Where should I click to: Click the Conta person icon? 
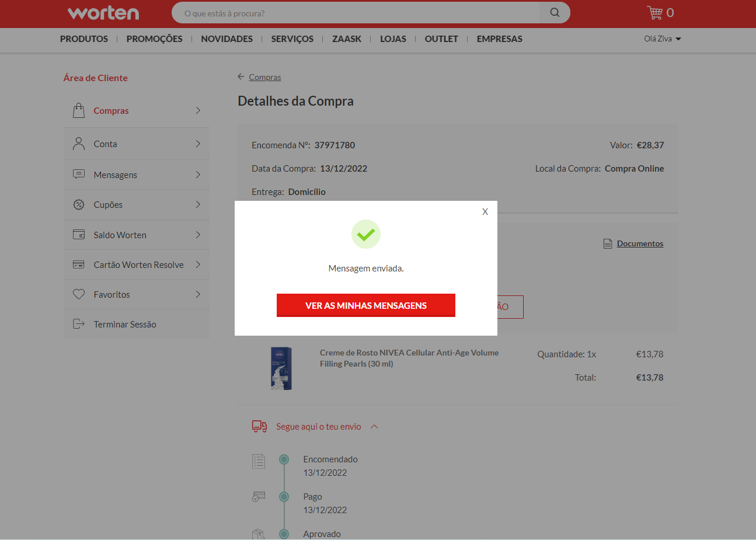79,144
